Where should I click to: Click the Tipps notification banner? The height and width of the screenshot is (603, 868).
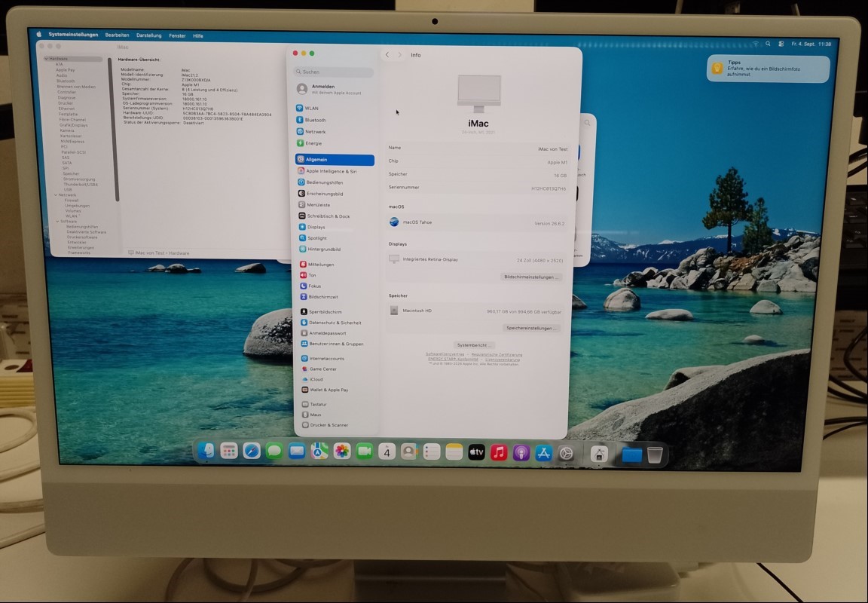(769, 69)
